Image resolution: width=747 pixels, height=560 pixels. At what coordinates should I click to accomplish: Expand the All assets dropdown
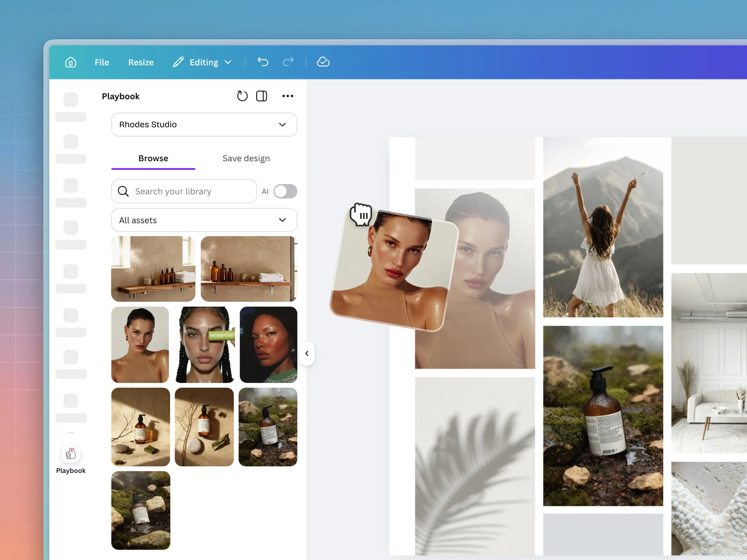click(x=204, y=220)
